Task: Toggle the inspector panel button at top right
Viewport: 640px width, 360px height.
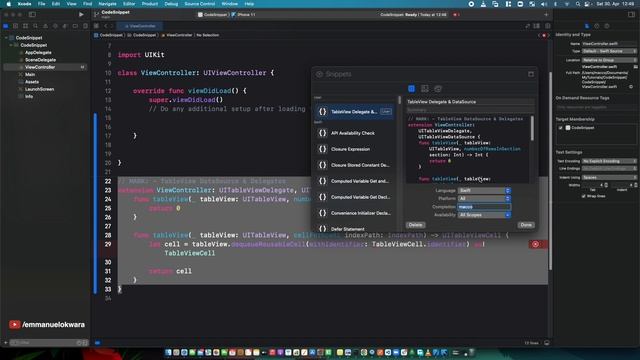Action: 631,14
